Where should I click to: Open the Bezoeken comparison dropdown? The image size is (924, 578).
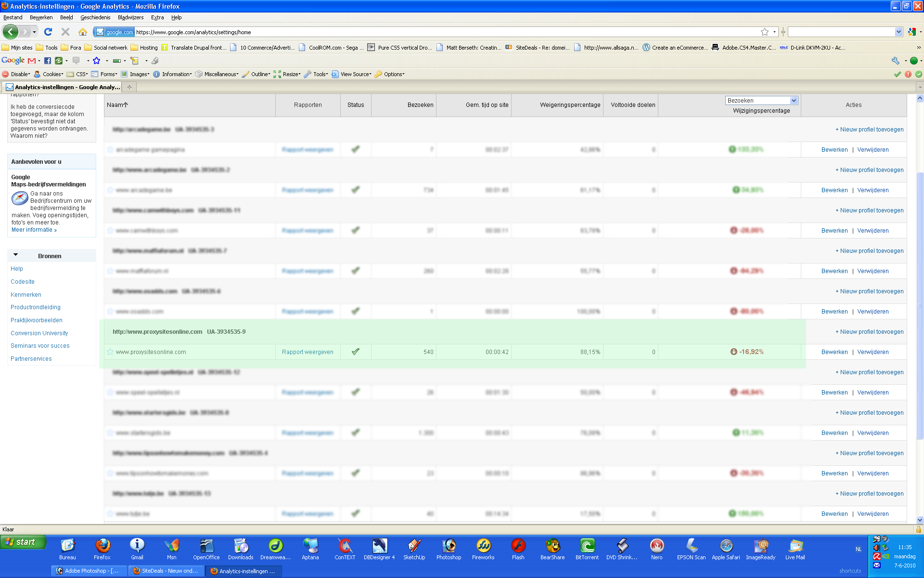tap(761, 100)
